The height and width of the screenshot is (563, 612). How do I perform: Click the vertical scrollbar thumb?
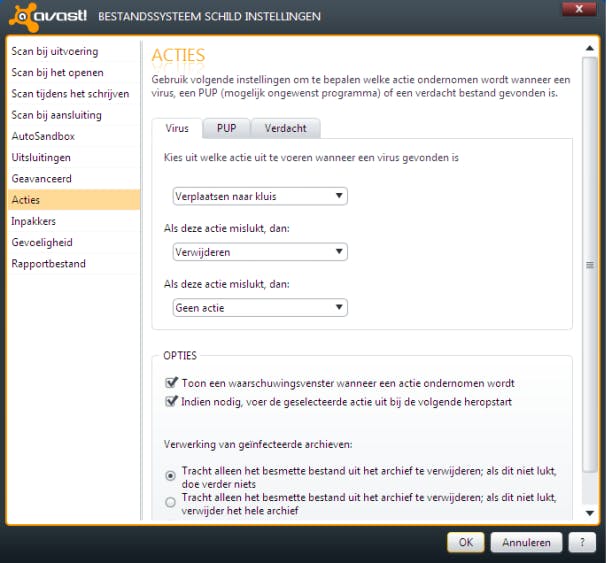590,265
